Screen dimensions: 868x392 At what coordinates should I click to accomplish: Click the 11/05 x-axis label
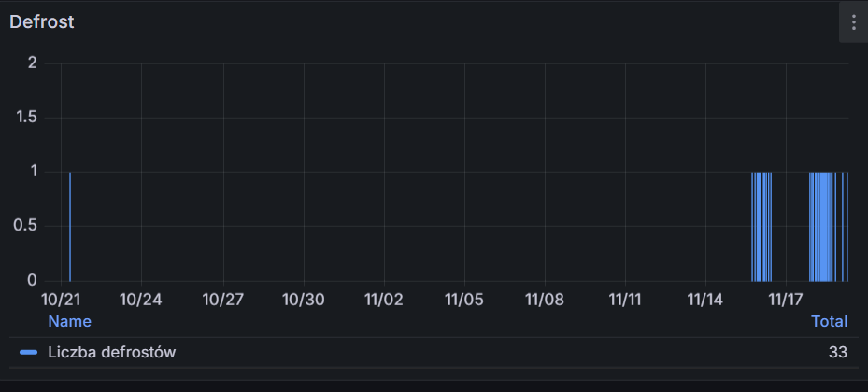coord(464,300)
